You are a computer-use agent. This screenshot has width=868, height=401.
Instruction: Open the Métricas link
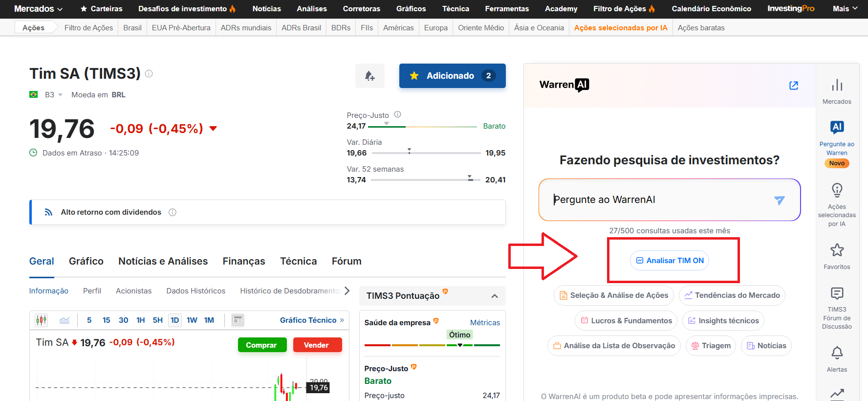pyautogui.click(x=485, y=323)
